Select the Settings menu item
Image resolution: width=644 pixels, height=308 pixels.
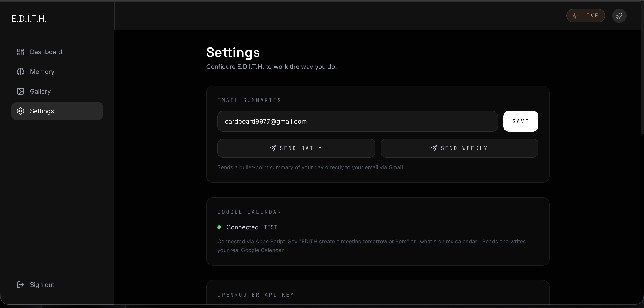point(57,111)
